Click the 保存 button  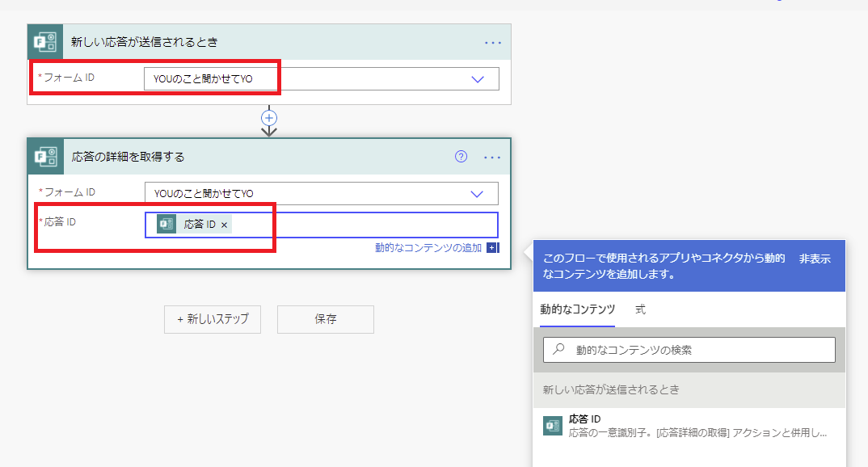[x=325, y=320]
